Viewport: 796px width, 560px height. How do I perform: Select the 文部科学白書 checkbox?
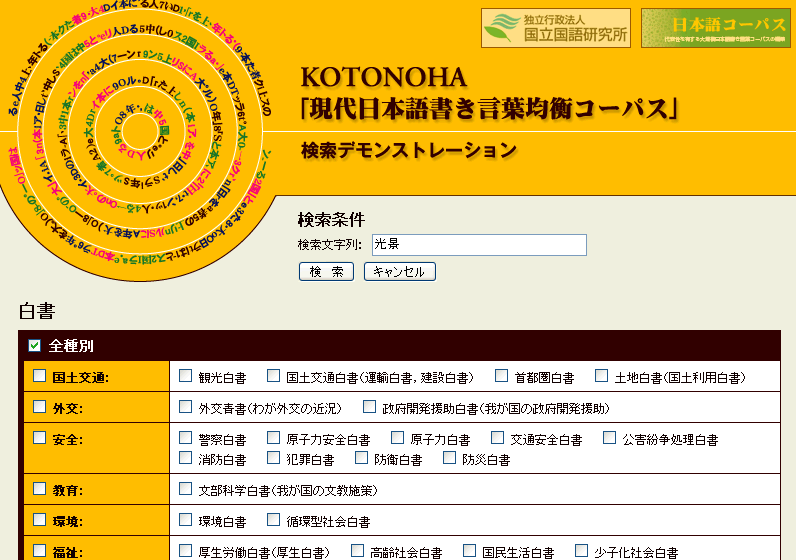(x=186, y=488)
